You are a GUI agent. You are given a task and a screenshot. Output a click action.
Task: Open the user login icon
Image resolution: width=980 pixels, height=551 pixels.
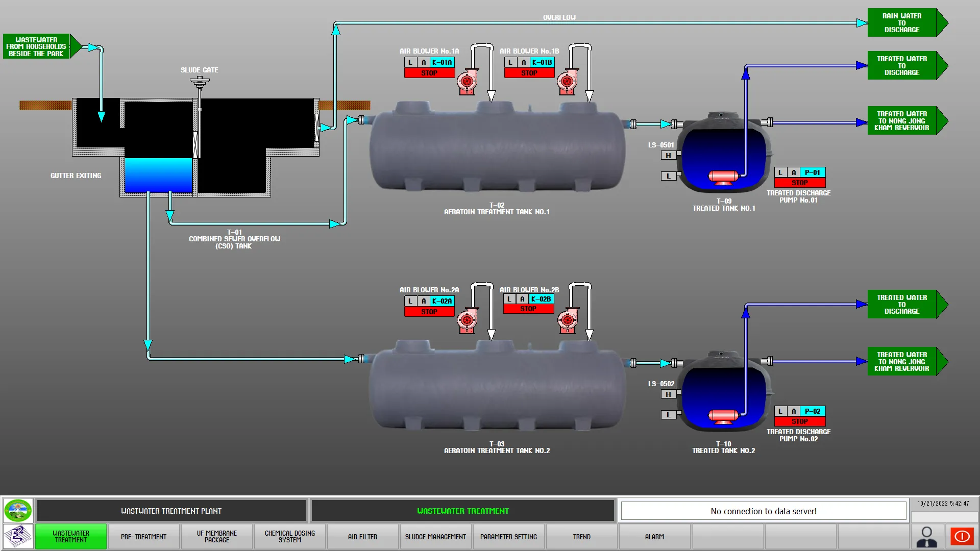tap(926, 537)
